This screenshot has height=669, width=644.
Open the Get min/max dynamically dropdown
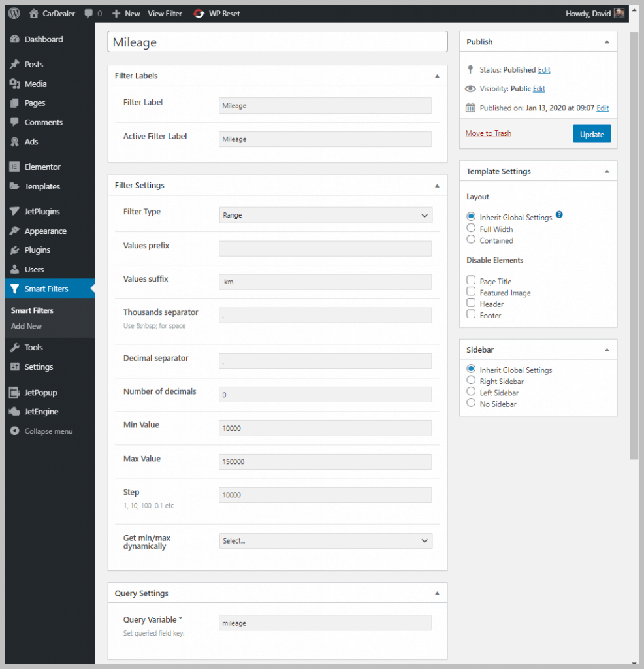click(x=325, y=541)
